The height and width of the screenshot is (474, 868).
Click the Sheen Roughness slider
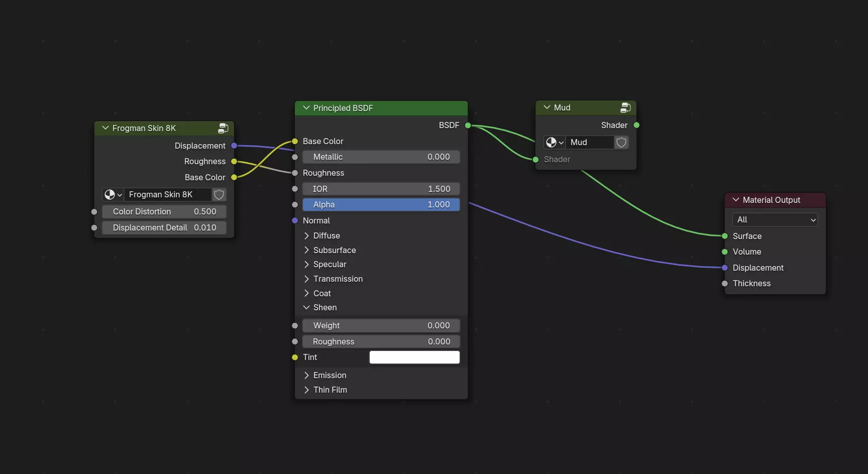[x=381, y=342]
